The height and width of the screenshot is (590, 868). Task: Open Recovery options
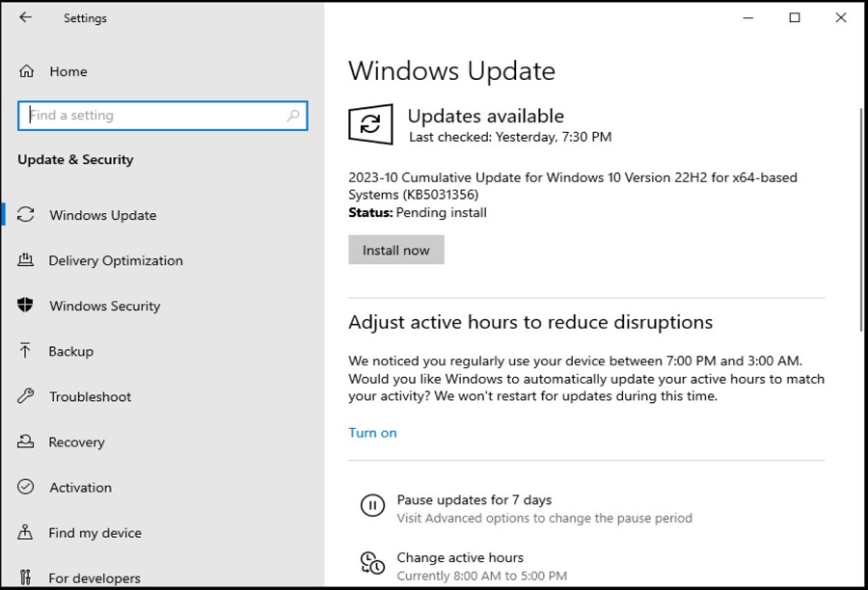[x=76, y=442]
